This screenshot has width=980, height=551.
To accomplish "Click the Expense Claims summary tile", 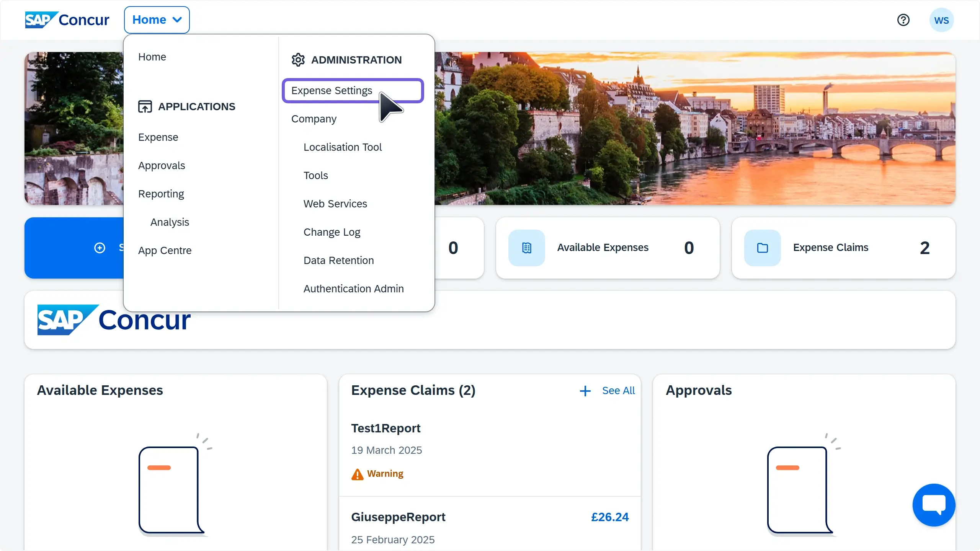I will coord(844,248).
